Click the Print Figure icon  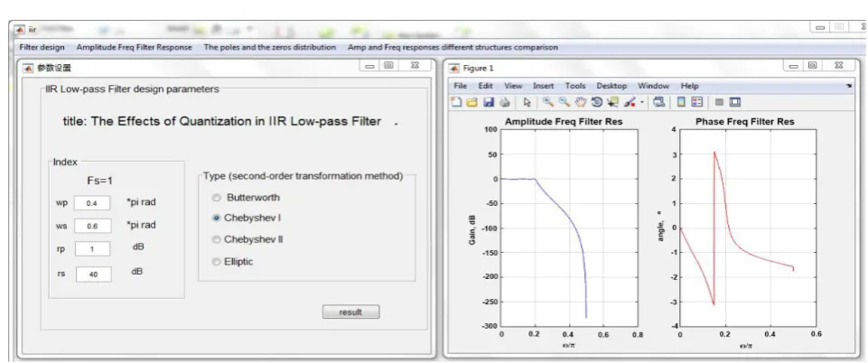pos(504,102)
